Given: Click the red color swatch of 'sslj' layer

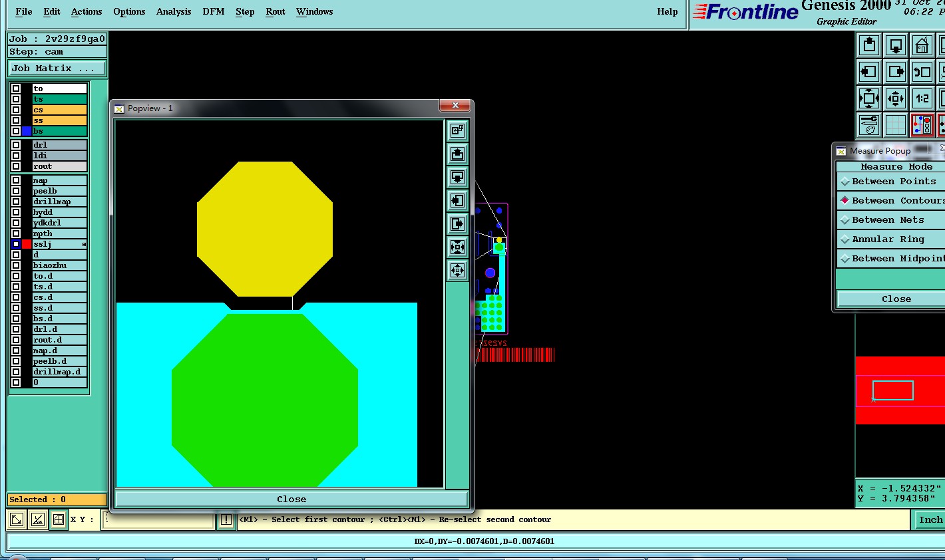Looking at the screenshot, I should coord(27,244).
